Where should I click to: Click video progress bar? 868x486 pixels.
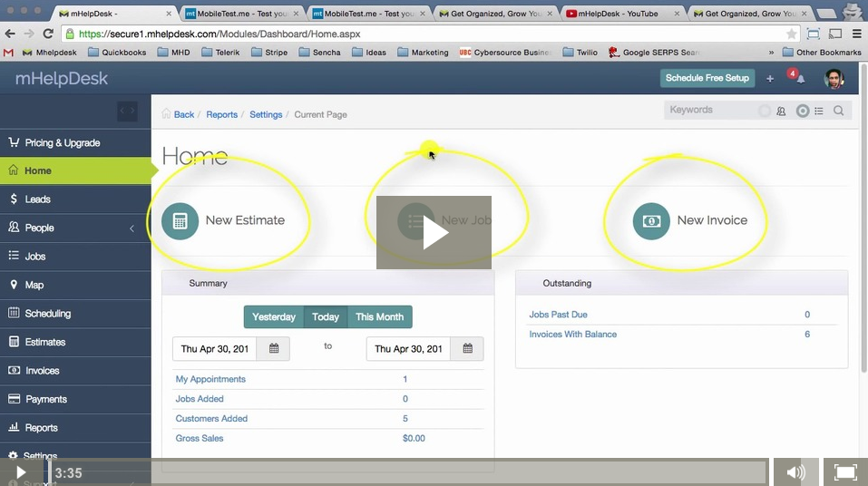click(407, 472)
